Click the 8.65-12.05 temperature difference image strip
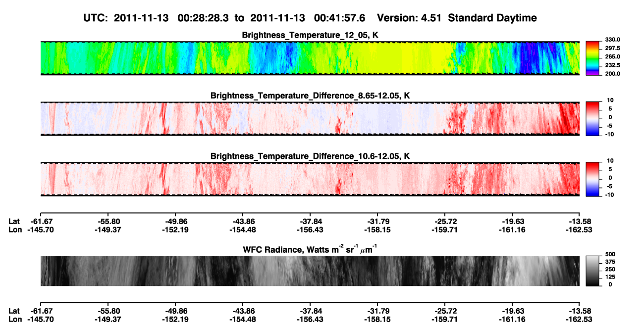Screen dimensions: 644x330 point(310,118)
